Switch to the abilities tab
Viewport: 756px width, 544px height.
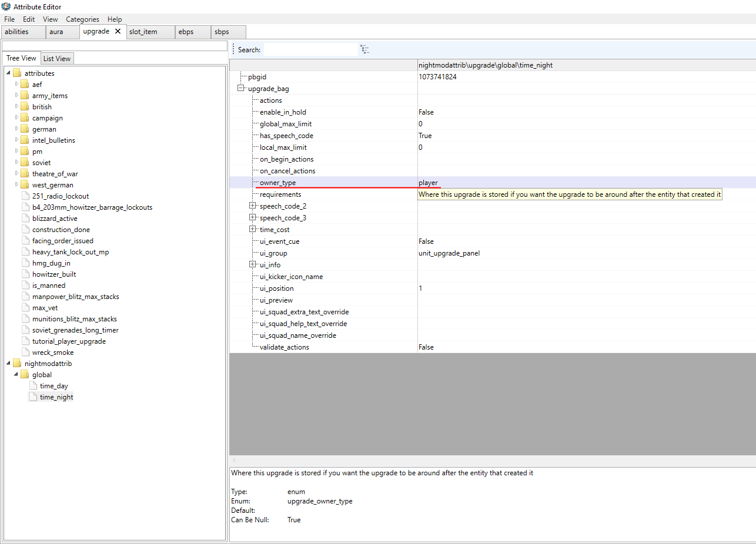[23, 32]
